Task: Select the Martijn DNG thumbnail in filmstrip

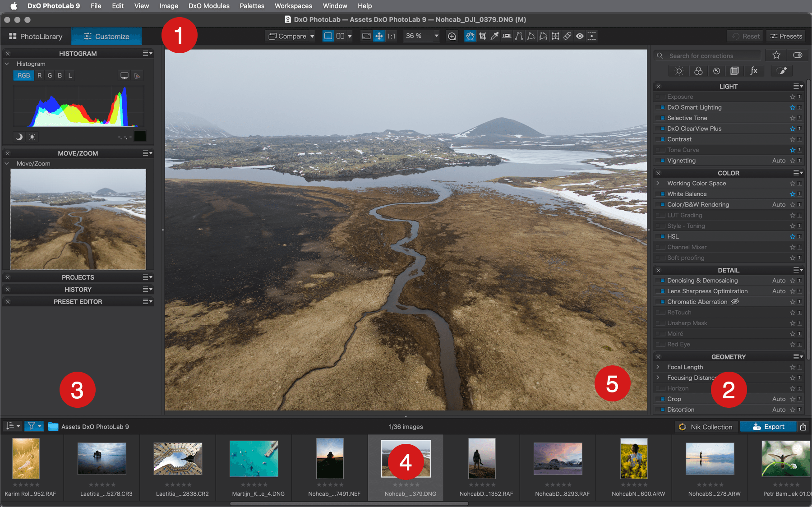Action: point(254,459)
